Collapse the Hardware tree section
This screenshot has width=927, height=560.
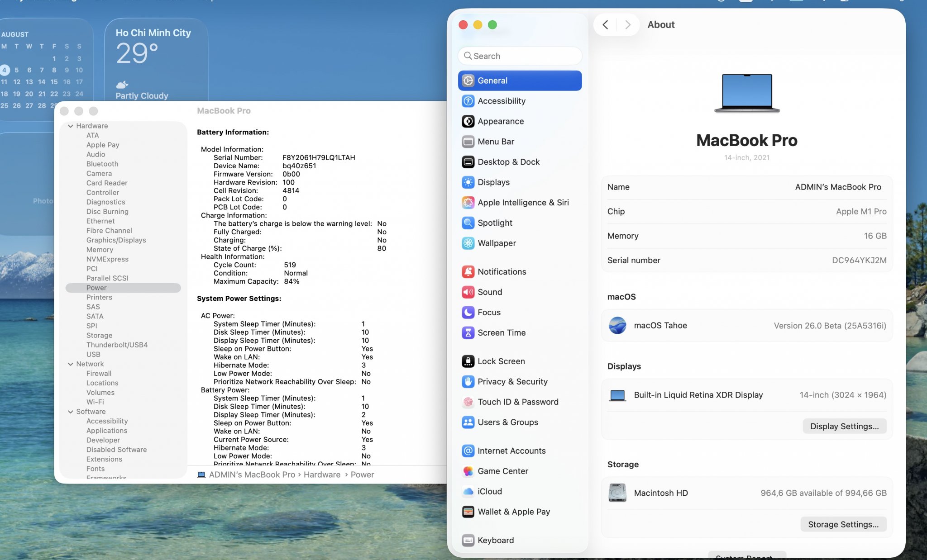(x=71, y=126)
